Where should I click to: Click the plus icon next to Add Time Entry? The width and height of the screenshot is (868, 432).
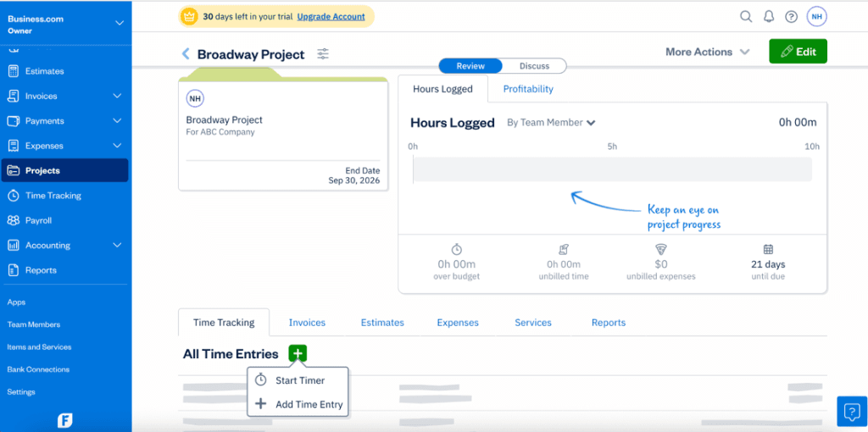tap(260, 404)
